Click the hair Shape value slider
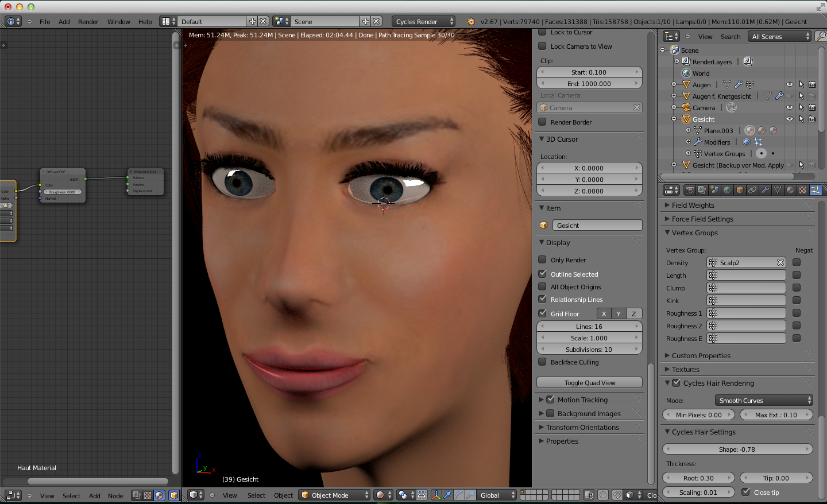 pyautogui.click(x=737, y=449)
